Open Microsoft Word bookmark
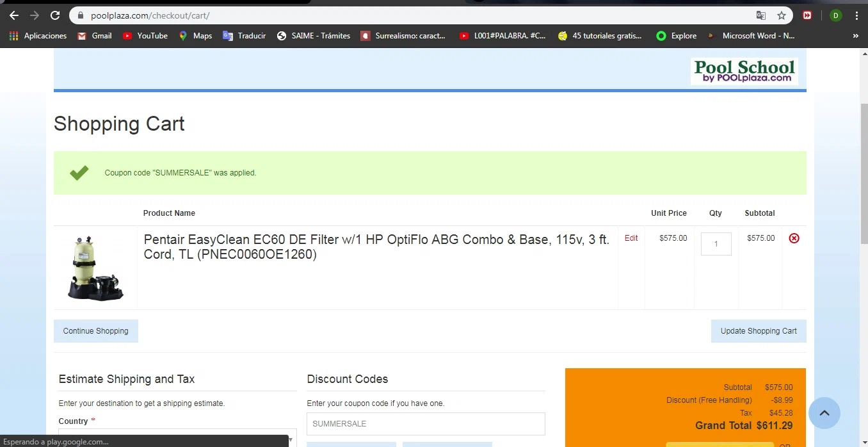This screenshot has height=447, width=868. 751,36
